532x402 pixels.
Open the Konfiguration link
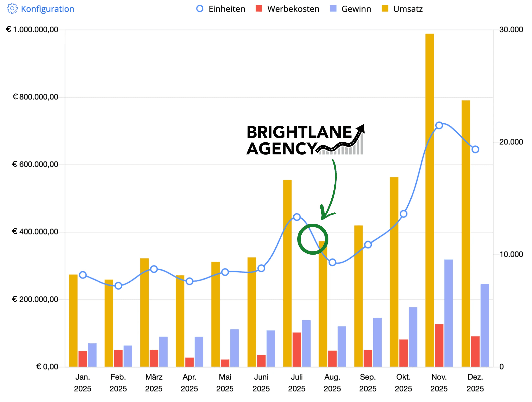click(x=47, y=9)
